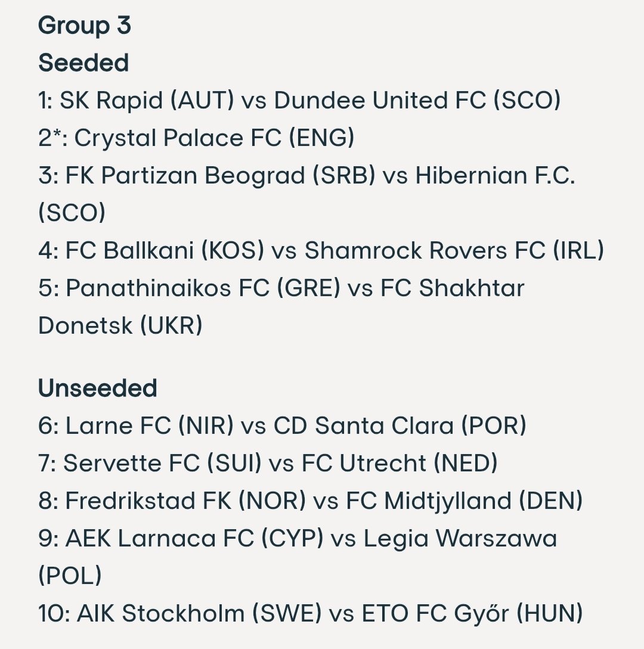Viewport: 644px width, 649px height.
Task: Click the ETO FC Győr (HUN) text
Action: pyautogui.click(x=472, y=613)
